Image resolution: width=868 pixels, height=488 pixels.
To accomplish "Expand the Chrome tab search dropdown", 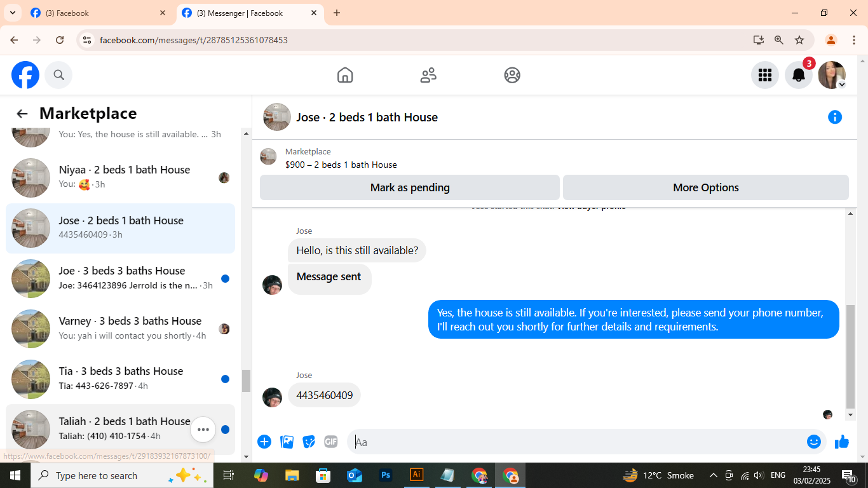I will tap(12, 13).
